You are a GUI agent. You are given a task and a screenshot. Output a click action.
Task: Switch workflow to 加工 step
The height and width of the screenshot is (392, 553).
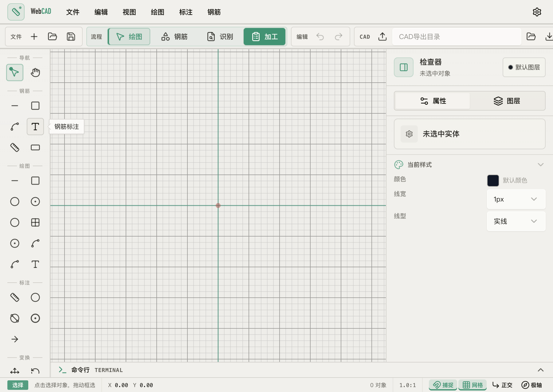(265, 37)
